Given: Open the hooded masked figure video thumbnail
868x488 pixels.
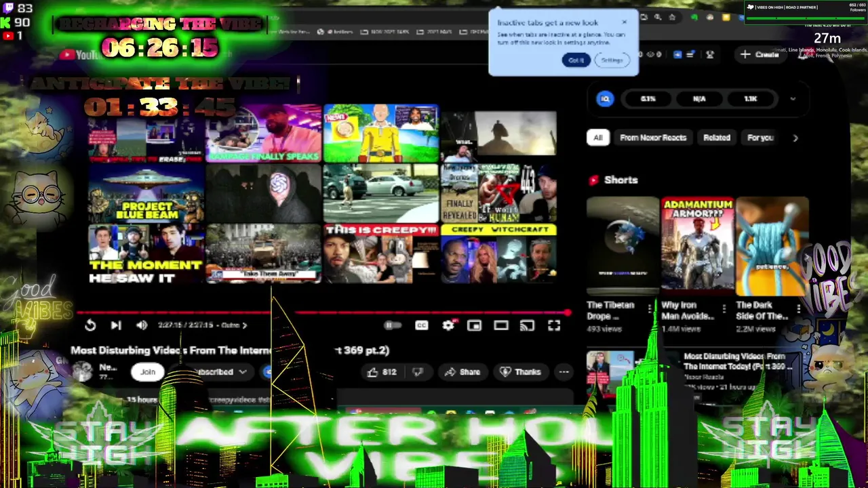Looking at the screenshot, I should pos(264,193).
